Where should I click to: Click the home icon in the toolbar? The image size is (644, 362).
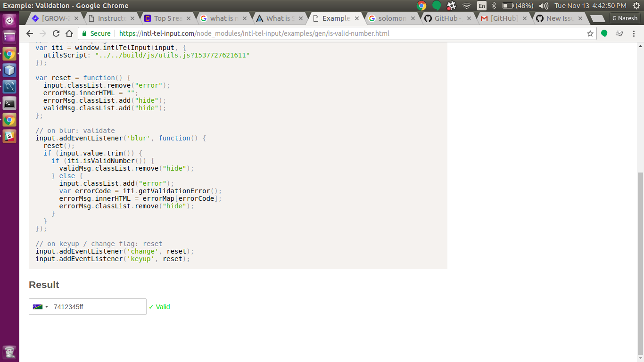[x=69, y=33]
